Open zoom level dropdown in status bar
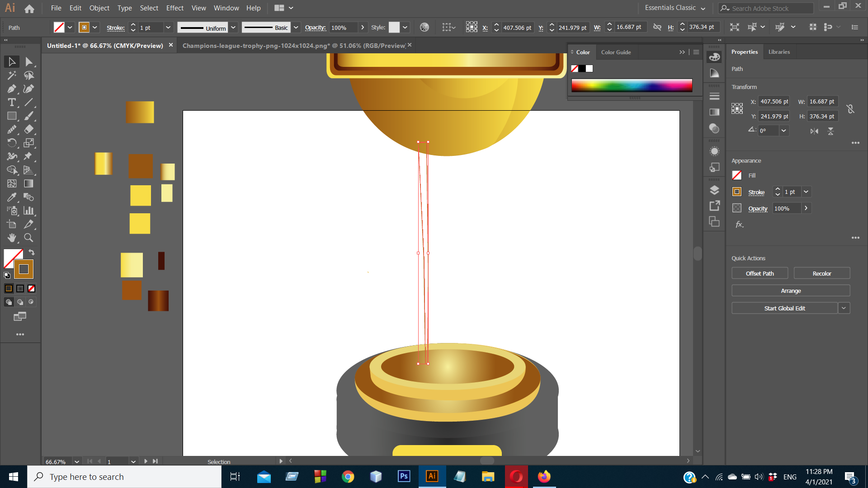Screen dimensions: 868x488 pyautogui.click(x=77, y=462)
